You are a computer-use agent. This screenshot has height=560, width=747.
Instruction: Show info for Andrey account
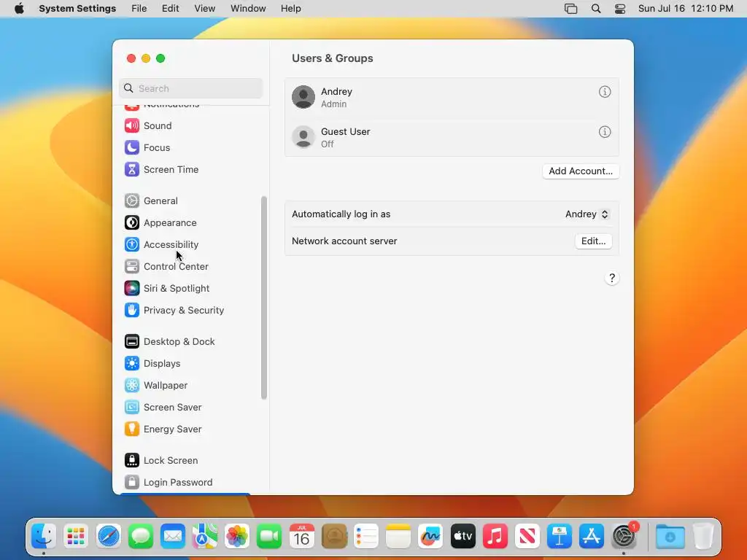(x=605, y=92)
